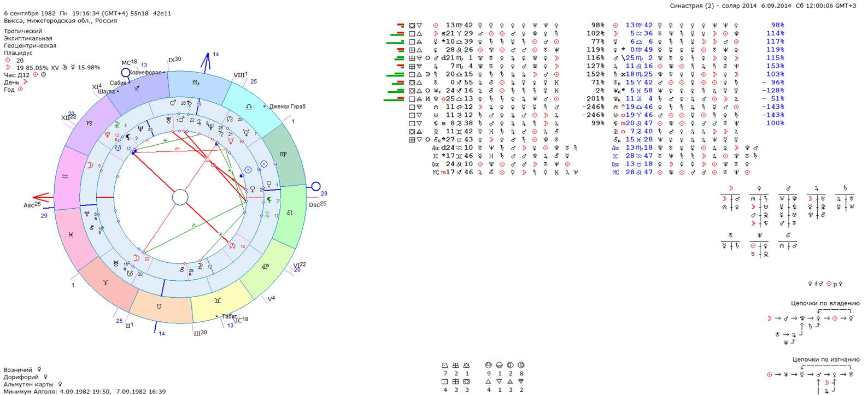Select the Aquarius glyph in the pink segment
The height and width of the screenshot is (395, 868).
point(64,176)
